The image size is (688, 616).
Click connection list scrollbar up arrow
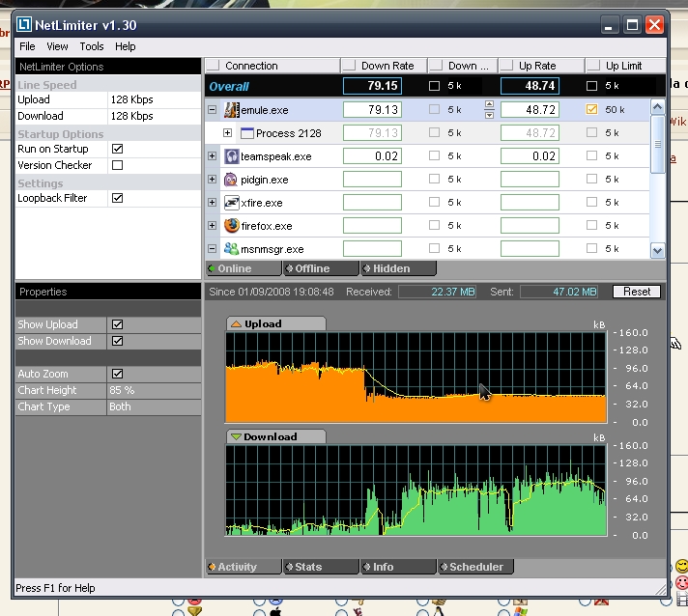coord(657,107)
